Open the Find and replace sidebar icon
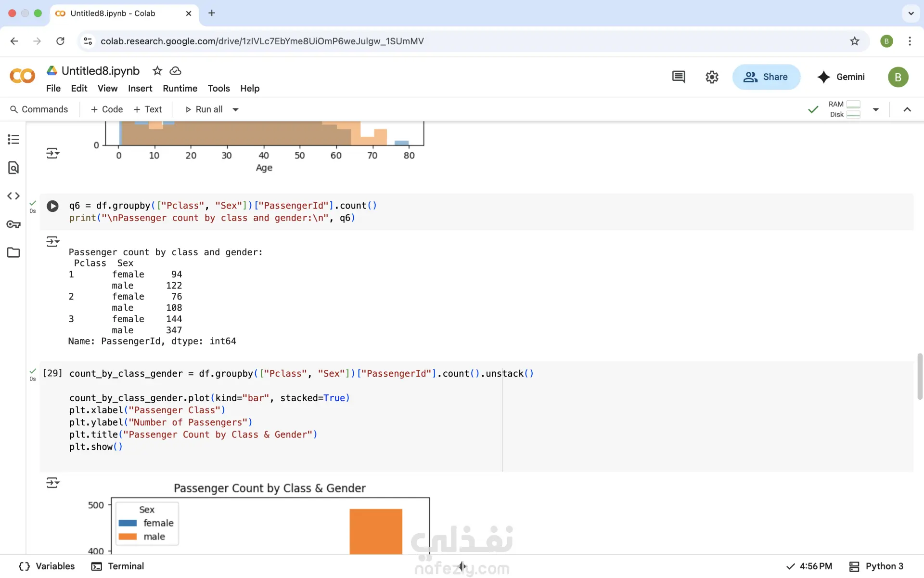924x578 pixels. click(13, 168)
